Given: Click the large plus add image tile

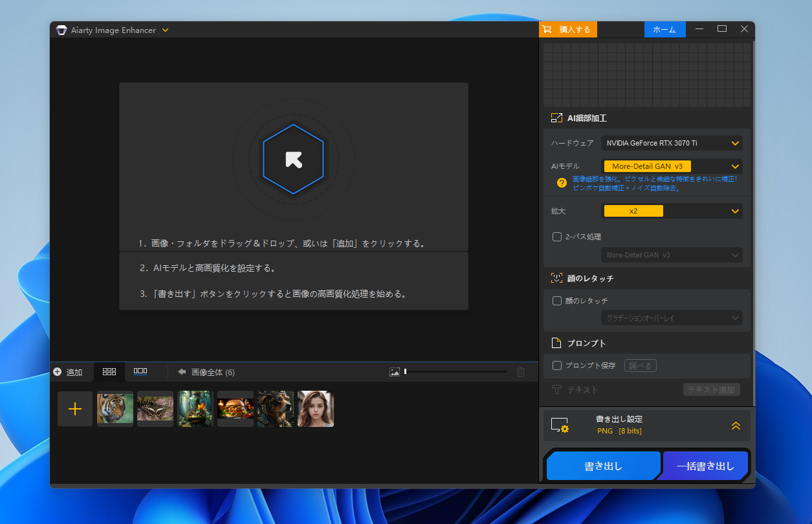Looking at the screenshot, I should [75, 409].
